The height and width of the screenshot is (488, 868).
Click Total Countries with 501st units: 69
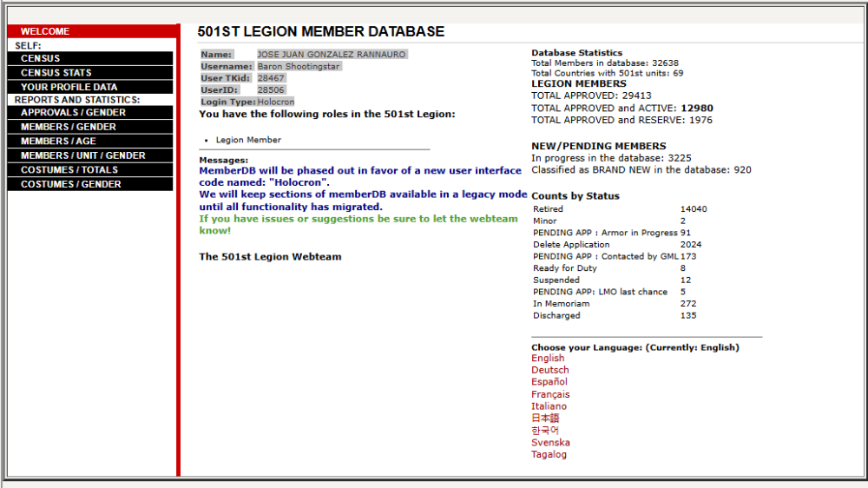point(608,73)
